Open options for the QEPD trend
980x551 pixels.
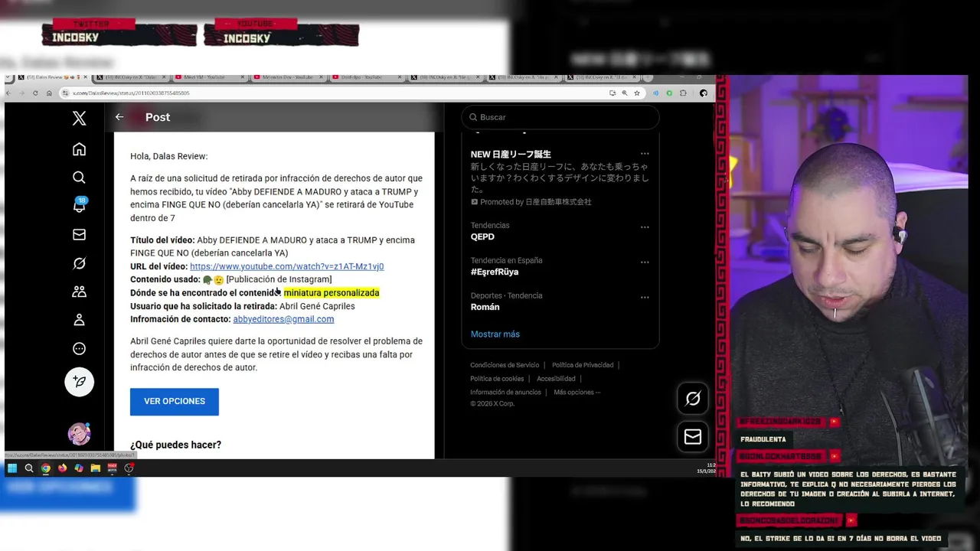(x=645, y=227)
